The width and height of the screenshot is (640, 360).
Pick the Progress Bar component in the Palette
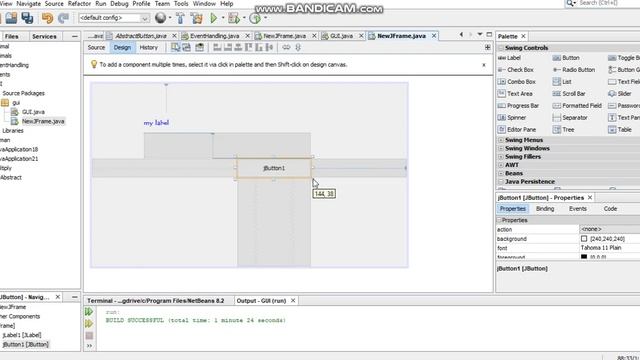[518, 106]
